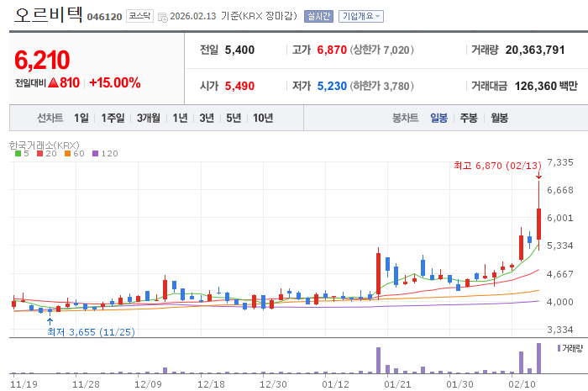
Task: Select the 10년 line chart tab
Action: tap(263, 118)
